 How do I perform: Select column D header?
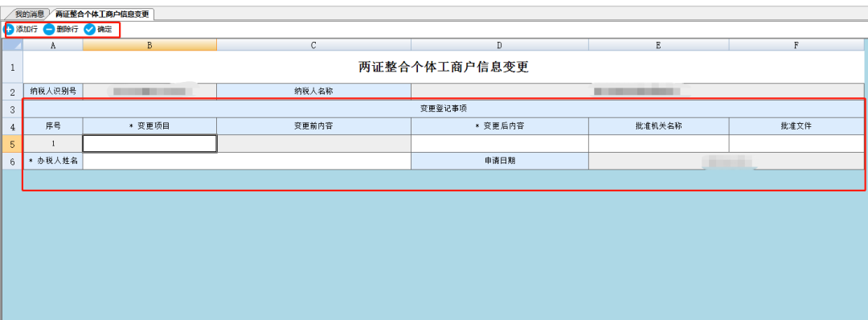coord(499,45)
